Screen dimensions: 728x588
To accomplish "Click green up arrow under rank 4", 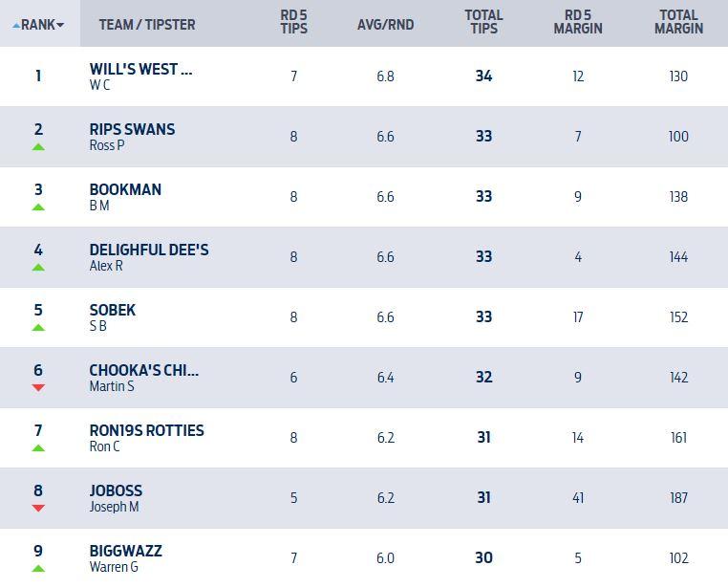I will (38, 268).
